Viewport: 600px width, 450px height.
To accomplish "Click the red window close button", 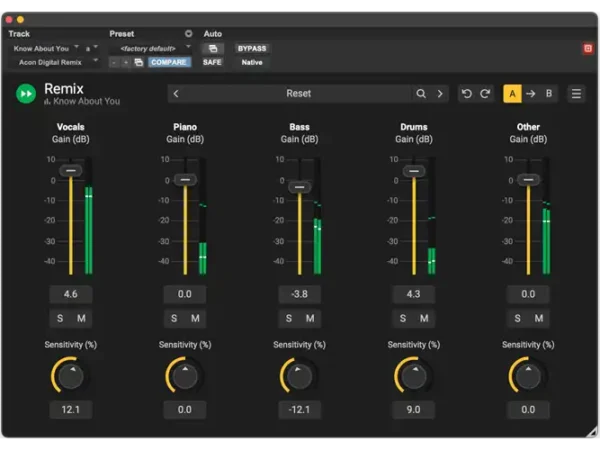I will point(8,19).
